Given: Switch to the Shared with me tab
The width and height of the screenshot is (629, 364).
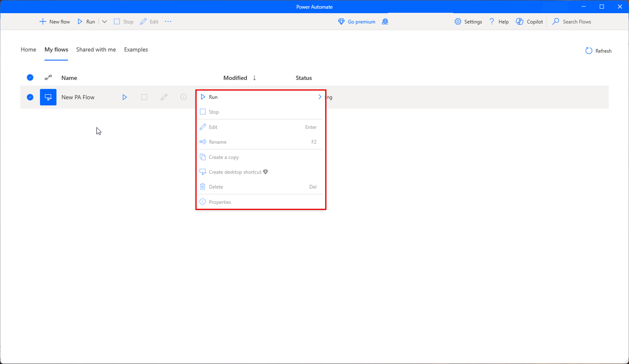Looking at the screenshot, I should point(96,50).
